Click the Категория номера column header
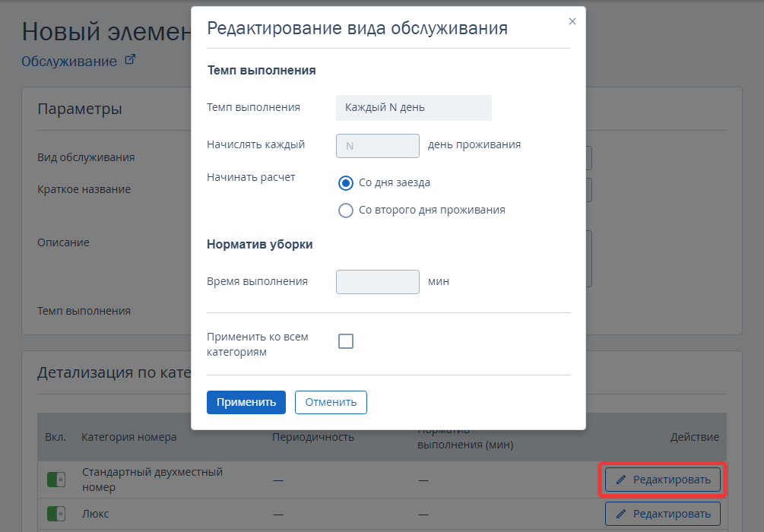 128,437
